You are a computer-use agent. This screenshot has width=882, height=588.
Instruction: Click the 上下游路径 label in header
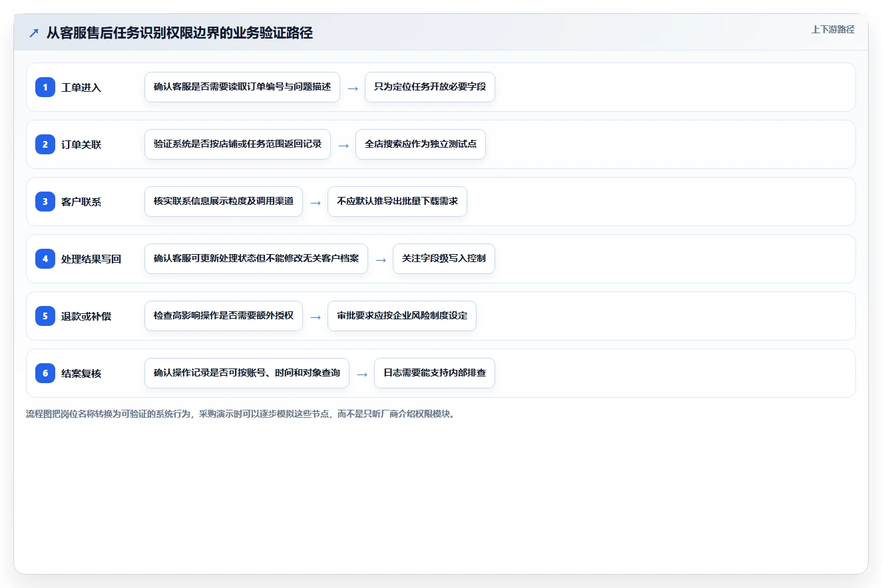click(x=833, y=29)
